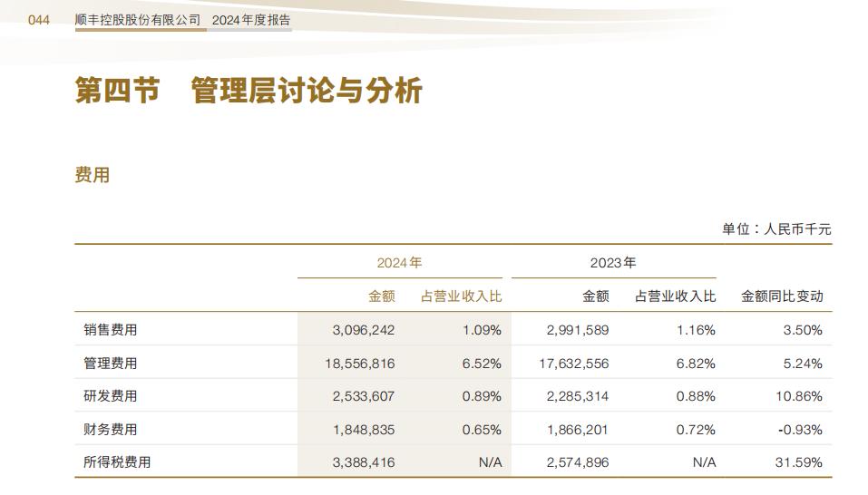This screenshot has height=495, width=868.
Task: Click the 10.86% change cell
Action: pos(799,396)
